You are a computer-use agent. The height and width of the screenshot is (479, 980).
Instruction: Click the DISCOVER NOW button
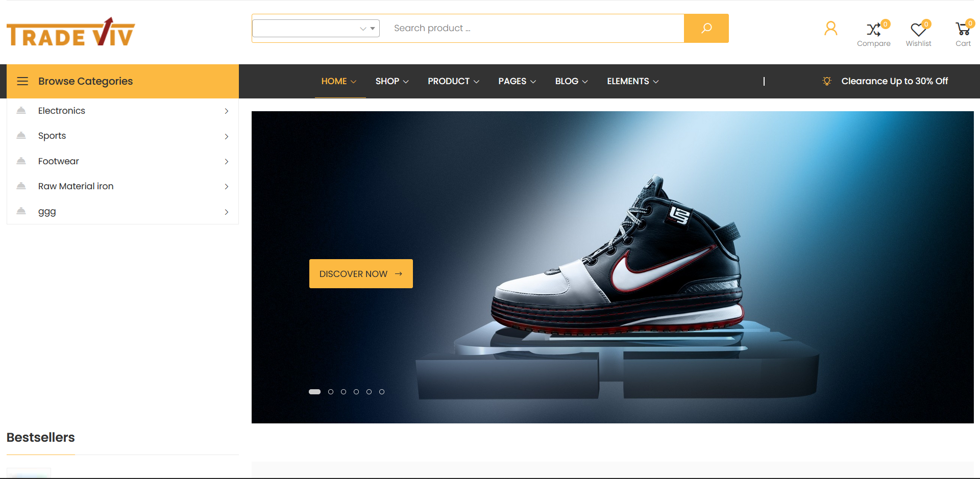click(x=361, y=274)
